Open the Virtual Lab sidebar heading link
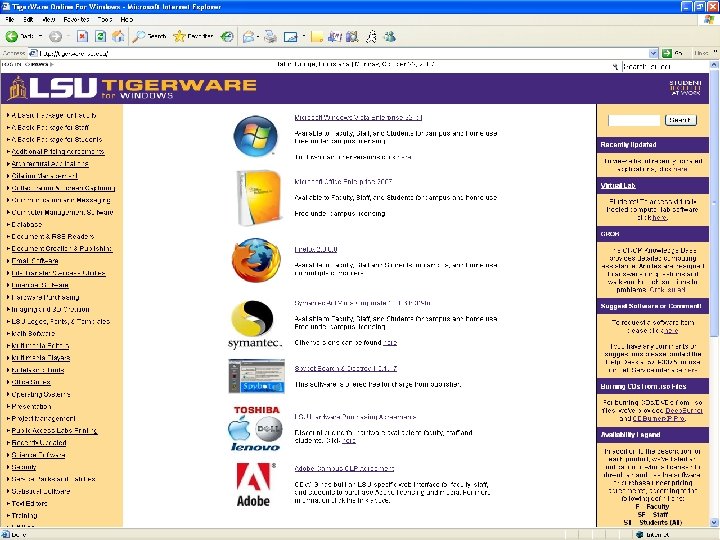Image resolution: width=720 pixels, height=540 pixels. tap(618, 186)
